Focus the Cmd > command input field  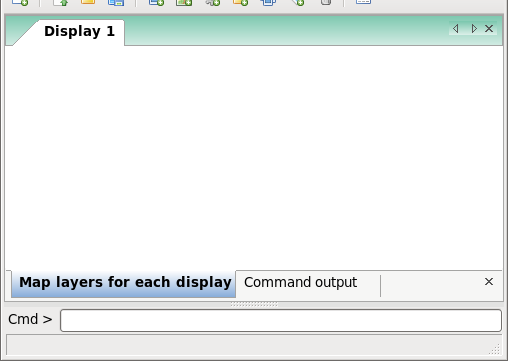281,320
